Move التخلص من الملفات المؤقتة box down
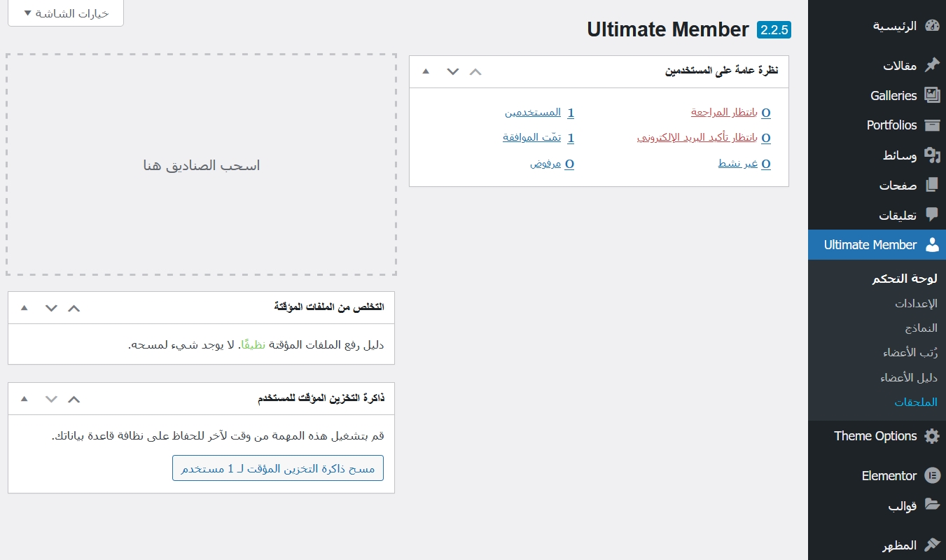946x560 pixels. click(51, 308)
